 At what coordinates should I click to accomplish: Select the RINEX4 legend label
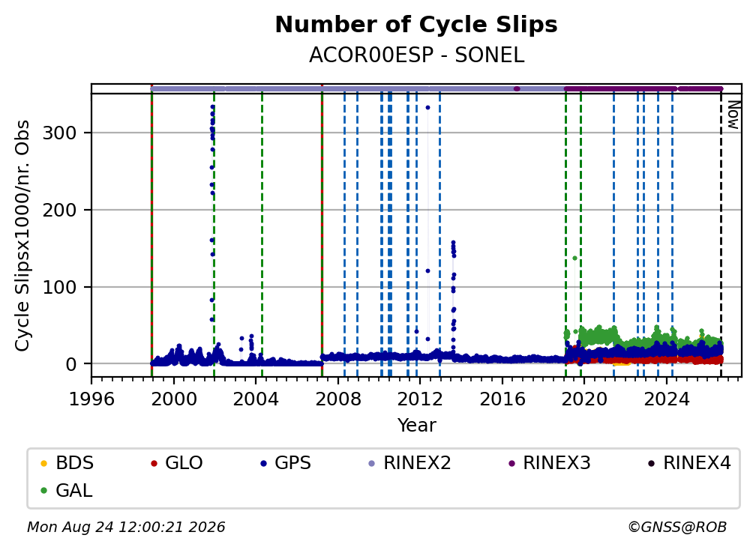pos(697,463)
